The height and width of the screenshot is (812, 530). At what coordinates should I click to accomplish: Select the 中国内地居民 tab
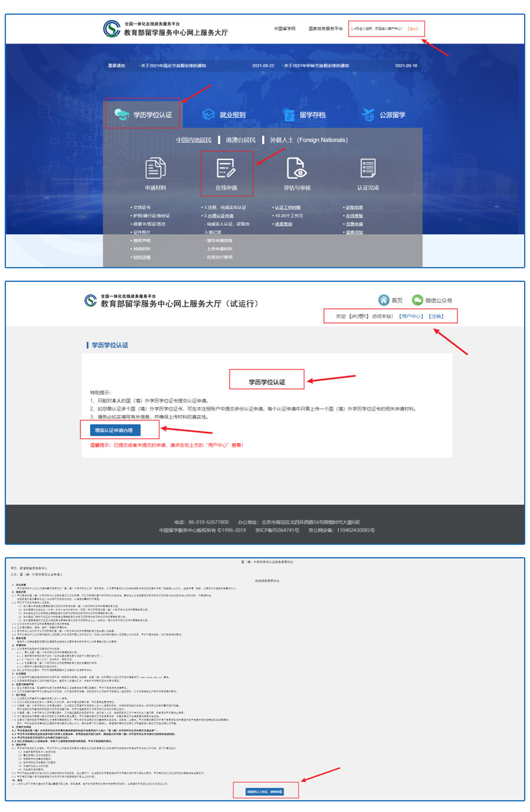click(194, 140)
